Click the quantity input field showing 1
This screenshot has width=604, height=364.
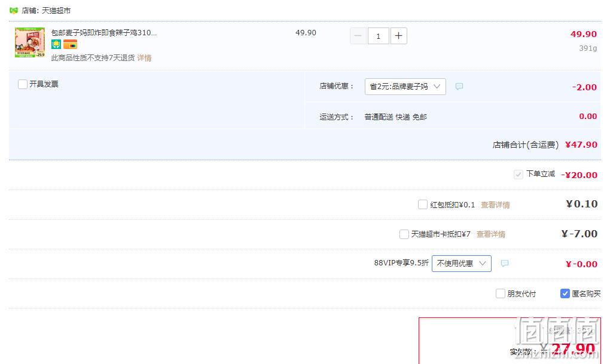coord(379,36)
